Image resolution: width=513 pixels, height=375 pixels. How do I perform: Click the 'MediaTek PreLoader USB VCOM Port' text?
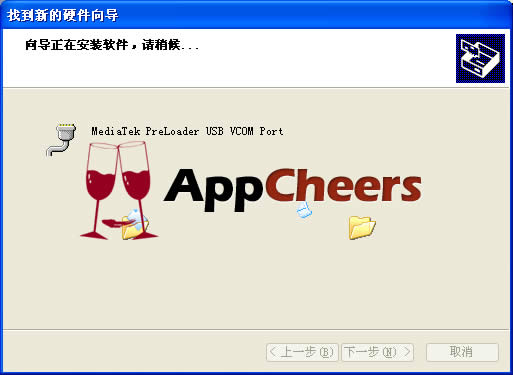(x=187, y=131)
